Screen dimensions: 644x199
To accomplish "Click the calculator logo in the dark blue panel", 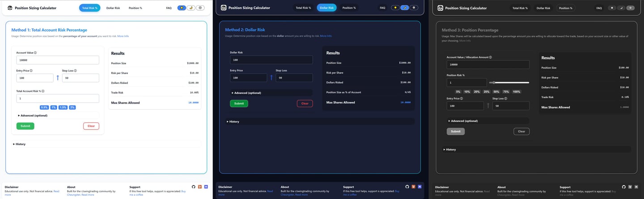I will [224, 8].
